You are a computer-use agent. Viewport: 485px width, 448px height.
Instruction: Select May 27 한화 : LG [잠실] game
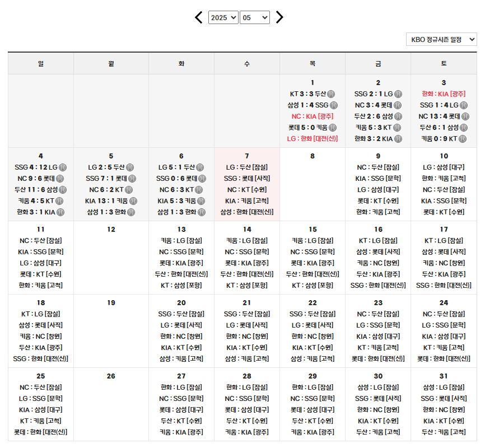pyautogui.click(x=181, y=388)
